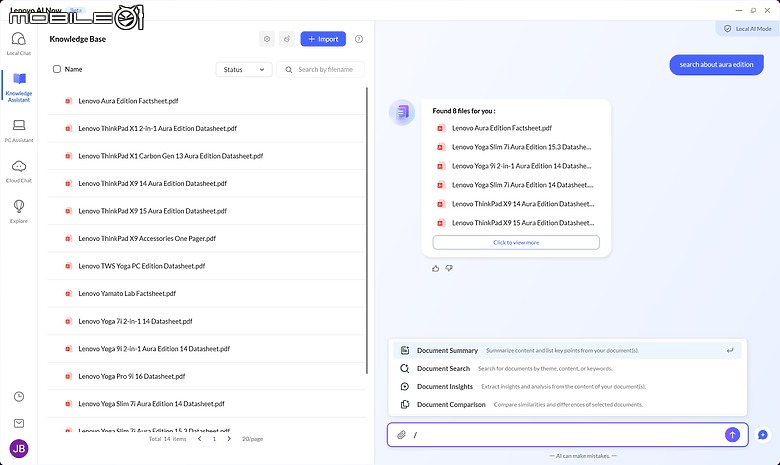This screenshot has width=780, height=465.
Task: Click 'Click to view more' button
Action: click(516, 243)
